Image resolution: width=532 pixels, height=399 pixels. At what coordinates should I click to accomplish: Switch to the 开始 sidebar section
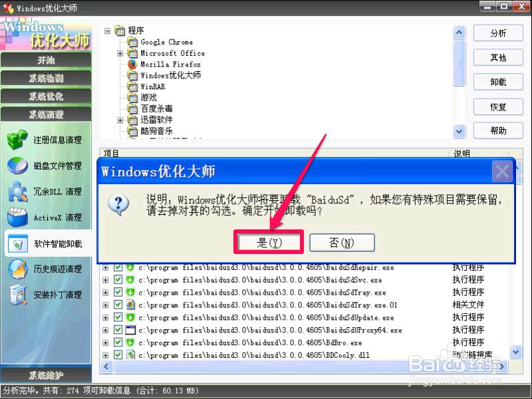click(46, 60)
